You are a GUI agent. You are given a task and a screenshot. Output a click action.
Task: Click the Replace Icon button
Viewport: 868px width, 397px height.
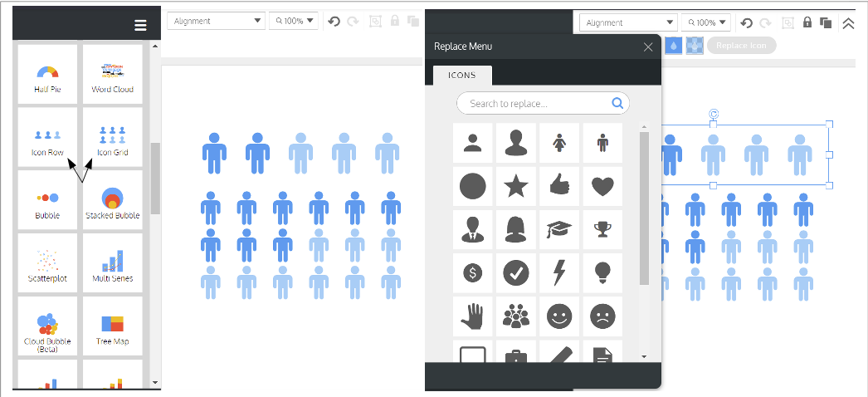741,46
